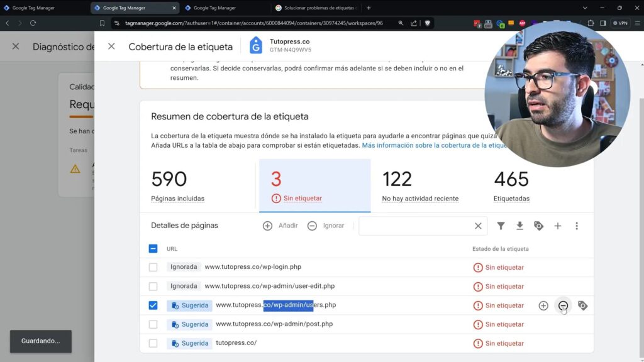Click the VPN button

pyautogui.click(x=620, y=23)
